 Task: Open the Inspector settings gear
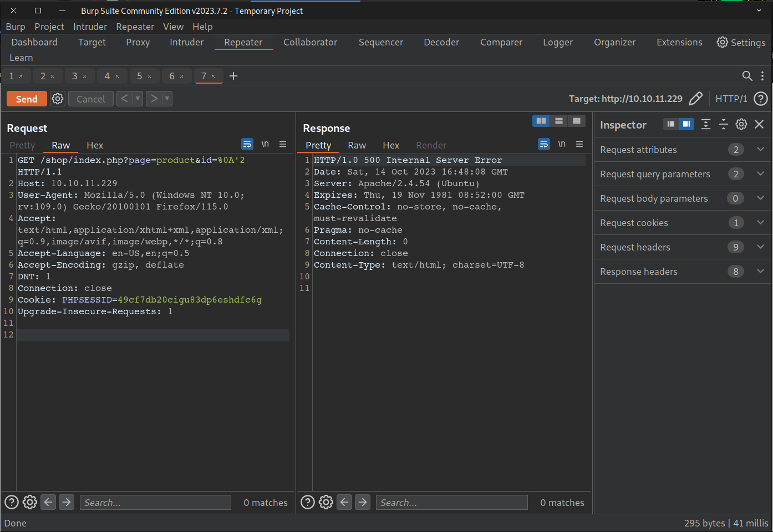click(741, 124)
